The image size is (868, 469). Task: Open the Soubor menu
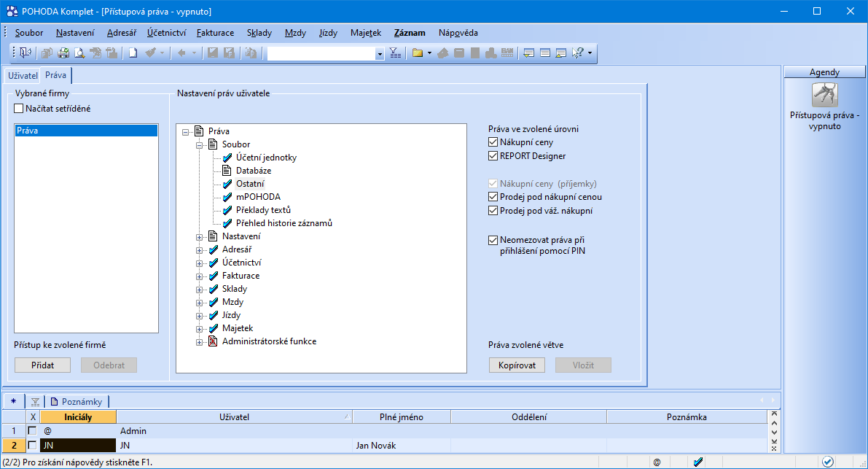tap(28, 33)
